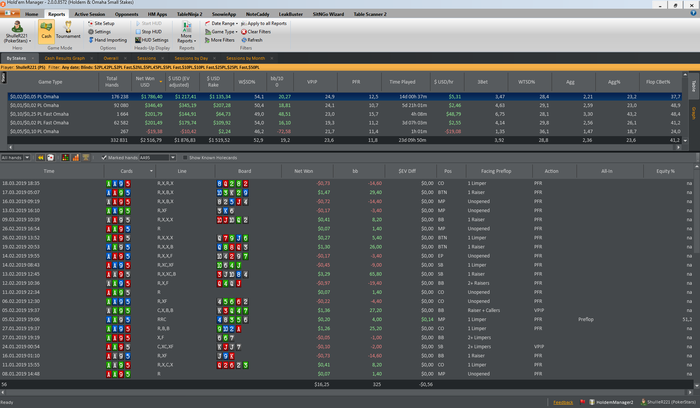The height and width of the screenshot is (408, 700).
Task: Open More Filters
Action: click(219, 40)
